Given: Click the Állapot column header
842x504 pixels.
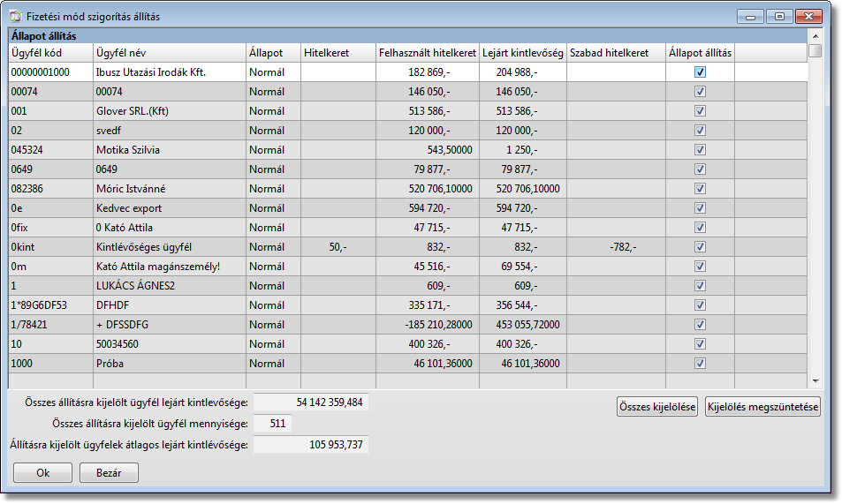Looking at the screenshot, I should click(273, 53).
